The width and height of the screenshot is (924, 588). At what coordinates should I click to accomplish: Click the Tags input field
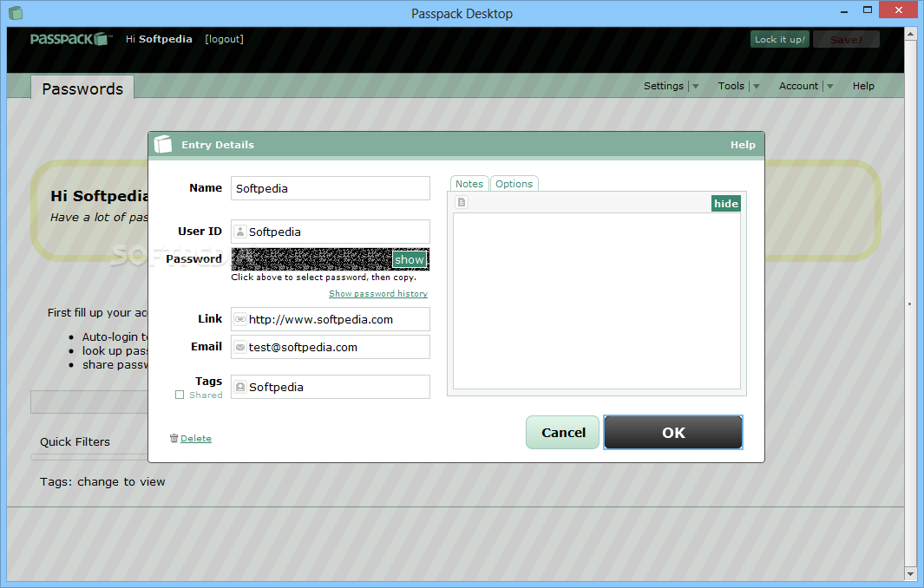[x=330, y=387]
